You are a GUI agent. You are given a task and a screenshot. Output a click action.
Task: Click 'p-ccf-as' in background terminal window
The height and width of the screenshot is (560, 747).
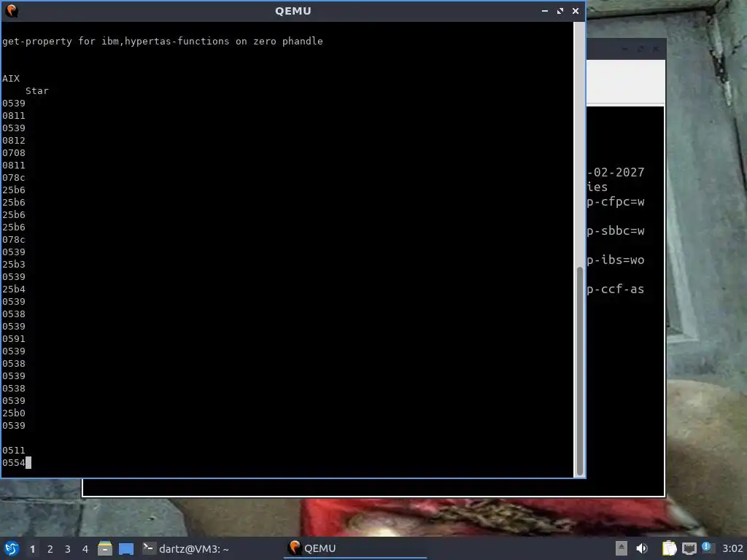pos(616,289)
